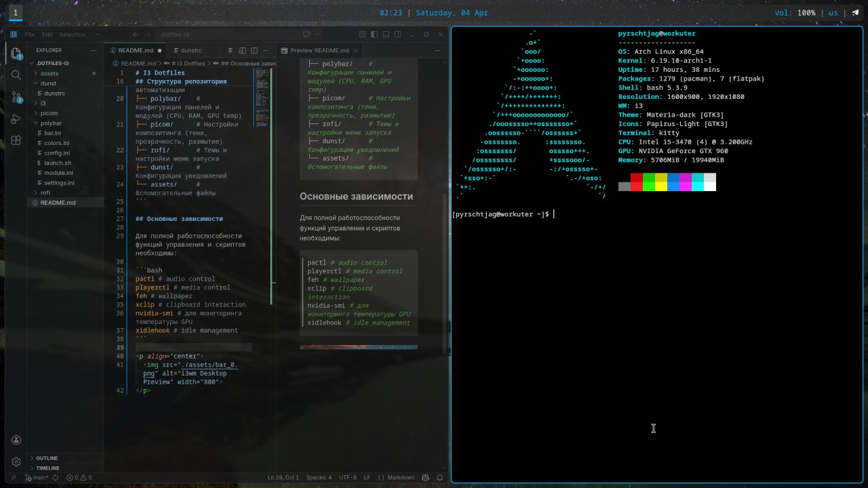The image size is (868, 488).
Task: Toggle primary side bar visibility
Action: point(374,35)
